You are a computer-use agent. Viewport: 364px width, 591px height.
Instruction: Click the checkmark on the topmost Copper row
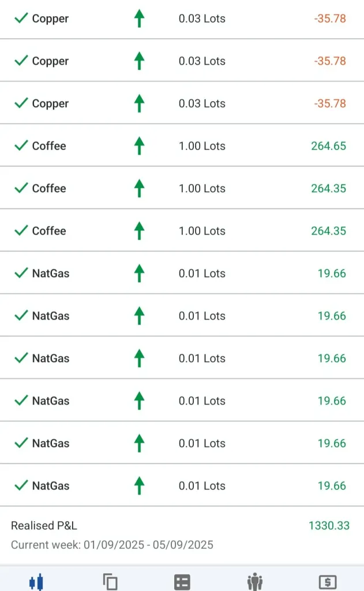coord(21,18)
